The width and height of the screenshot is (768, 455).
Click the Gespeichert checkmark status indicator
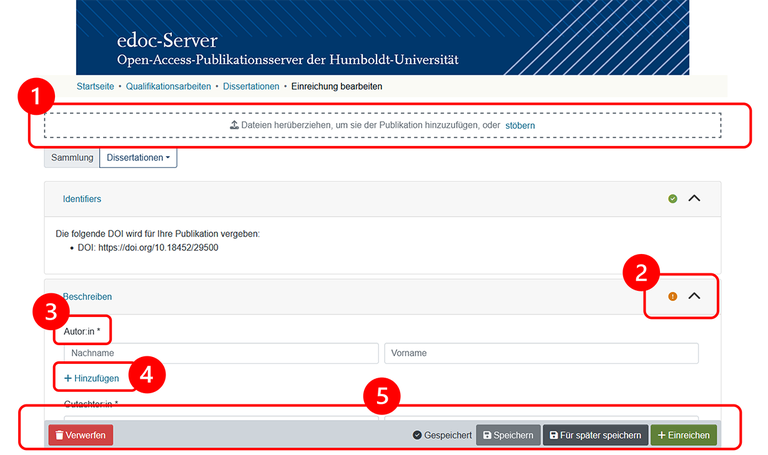(417, 436)
